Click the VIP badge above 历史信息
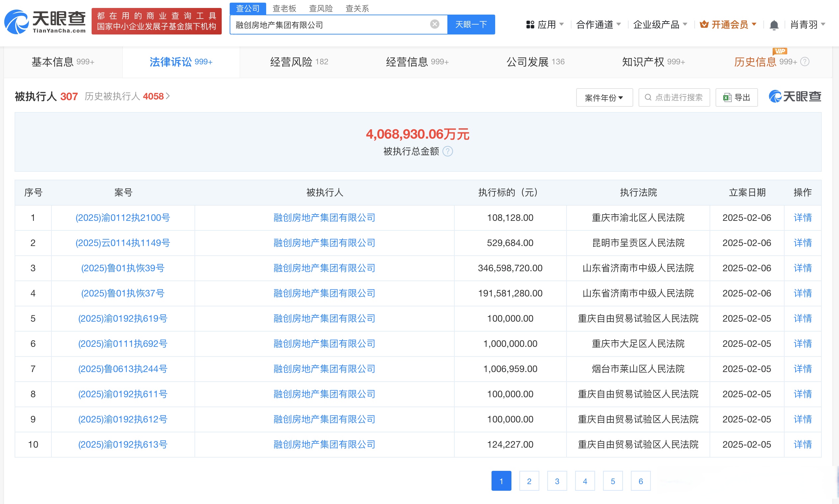 tap(780, 51)
